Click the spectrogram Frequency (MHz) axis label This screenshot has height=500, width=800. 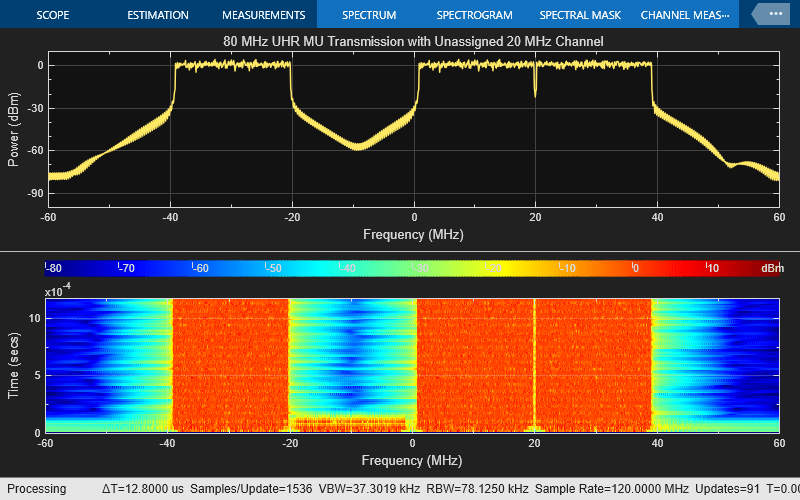413,463
